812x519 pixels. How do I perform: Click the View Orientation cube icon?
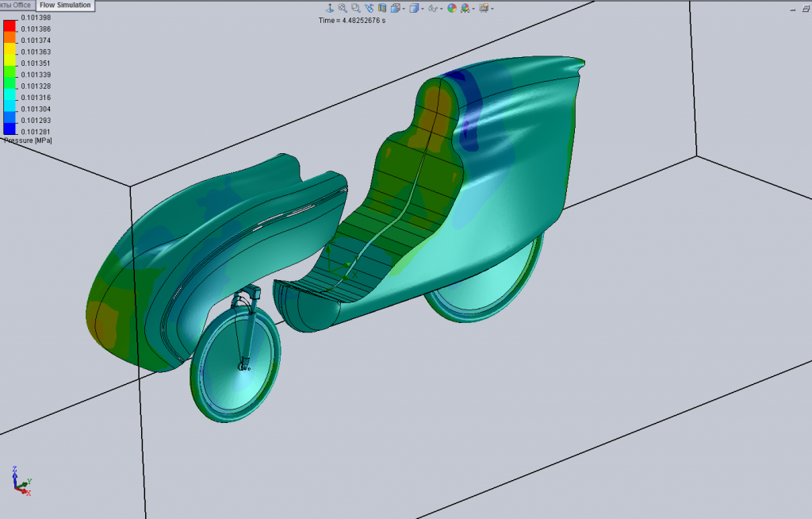[396, 8]
